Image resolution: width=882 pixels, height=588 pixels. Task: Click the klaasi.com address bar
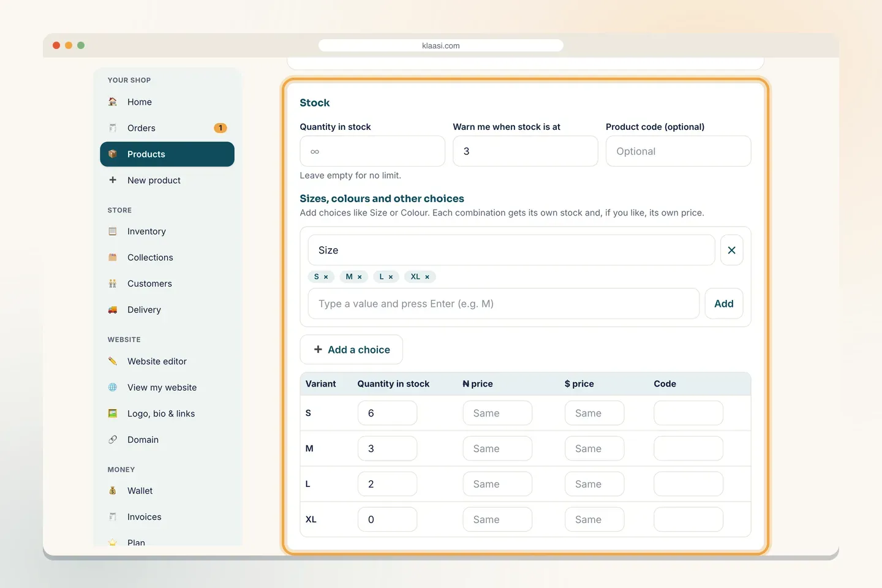click(x=441, y=45)
